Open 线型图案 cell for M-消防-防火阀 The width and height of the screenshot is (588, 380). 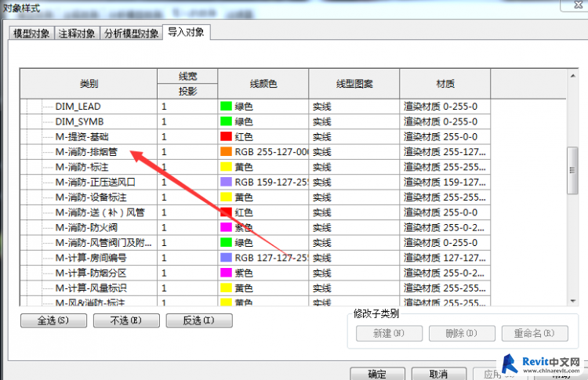coord(354,227)
